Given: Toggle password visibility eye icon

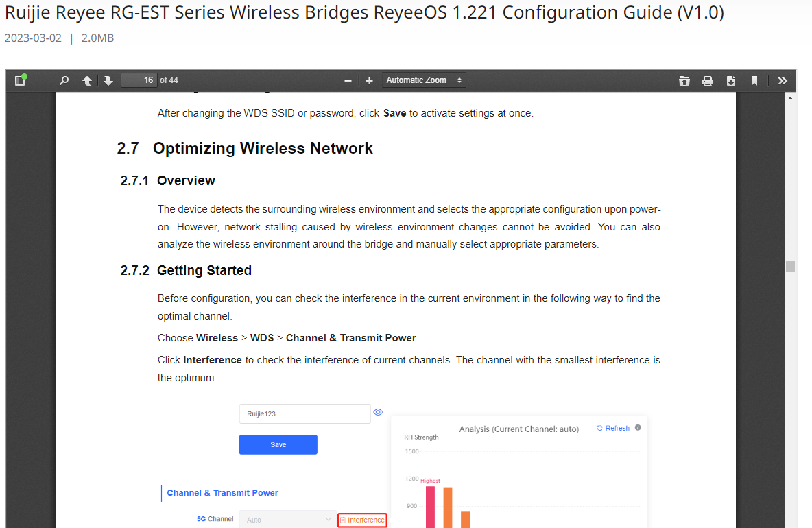Looking at the screenshot, I should [378, 413].
